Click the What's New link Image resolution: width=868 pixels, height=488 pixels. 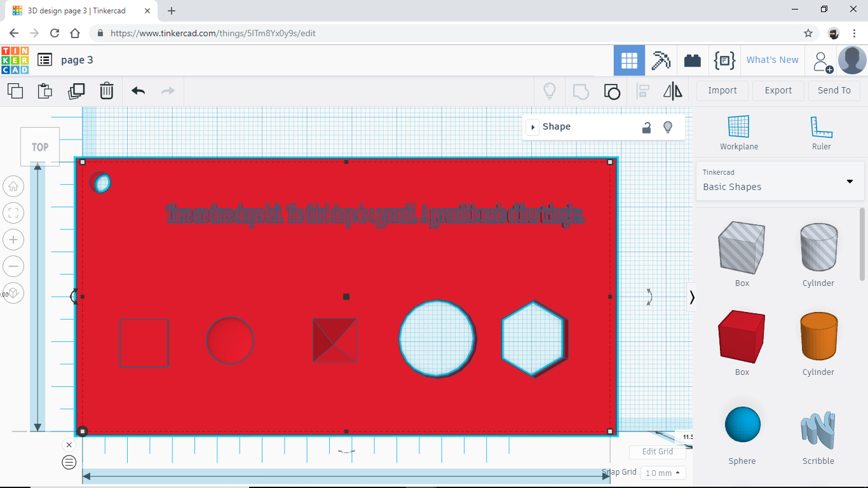point(772,60)
